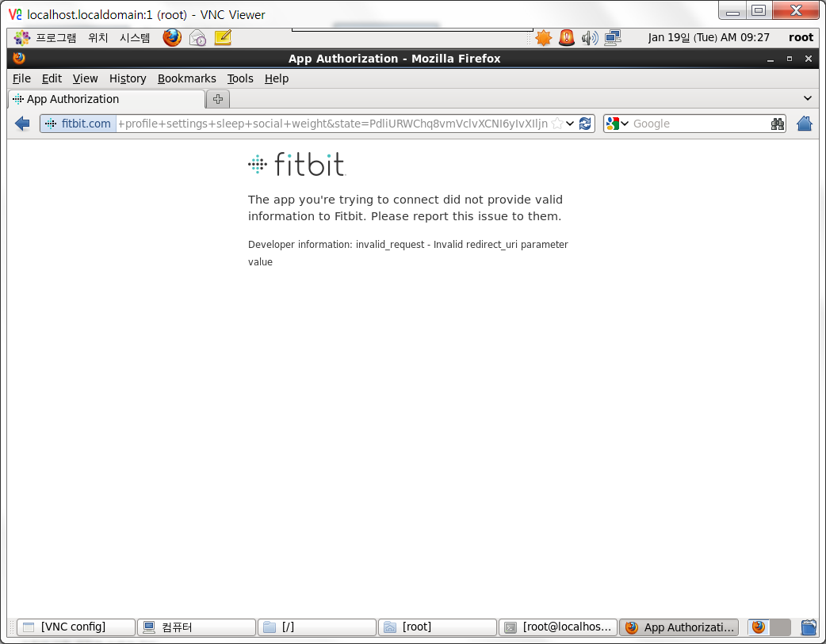
Task: Click the network connection tray icon
Action: coord(613,38)
